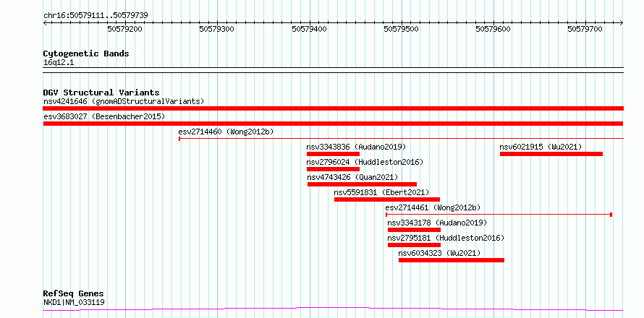Click the nsv2796024 Huddleston2016 label

pyautogui.click(x=365, y=162)
